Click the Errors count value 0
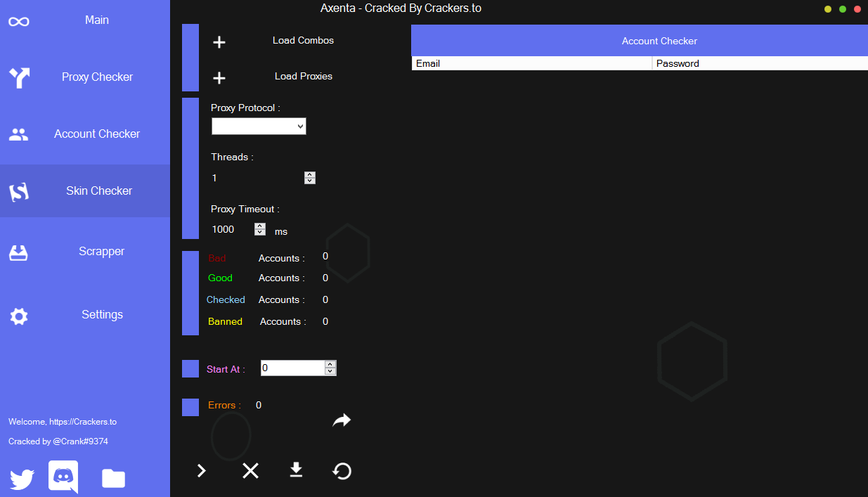Image resolution: width=868 pixels, height=497 pixels. [x=259, y=405]
